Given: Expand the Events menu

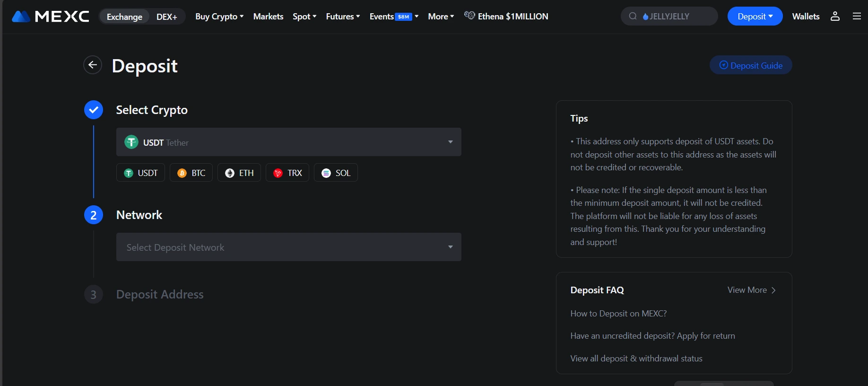Looking at the screenshot, I should [x=394, y=16].
